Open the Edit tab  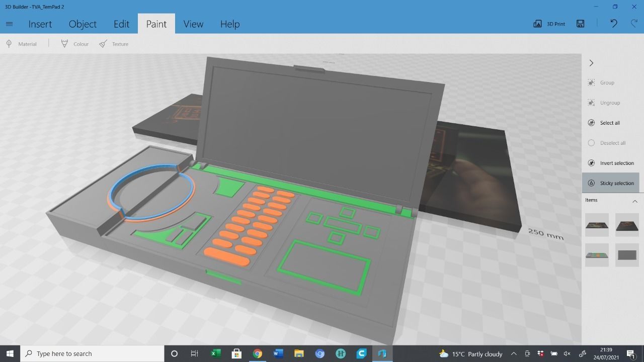[121, 24]
